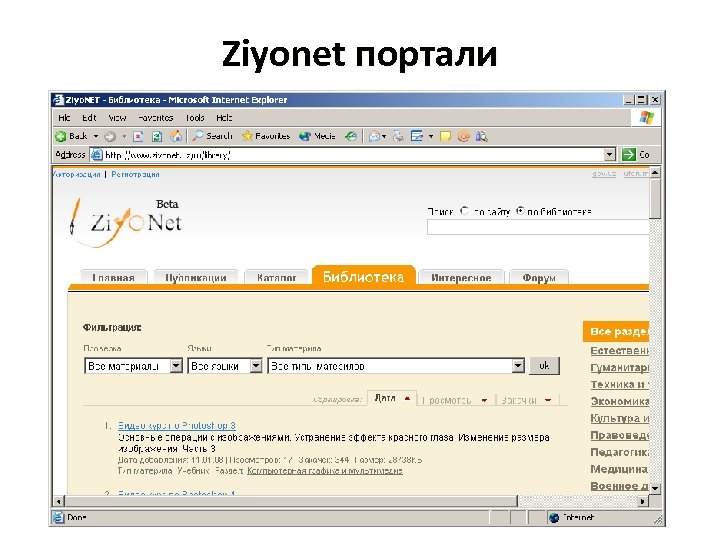
Task: Select the 'по библиотеке' search radio button
Action: (x=520, y=211)
